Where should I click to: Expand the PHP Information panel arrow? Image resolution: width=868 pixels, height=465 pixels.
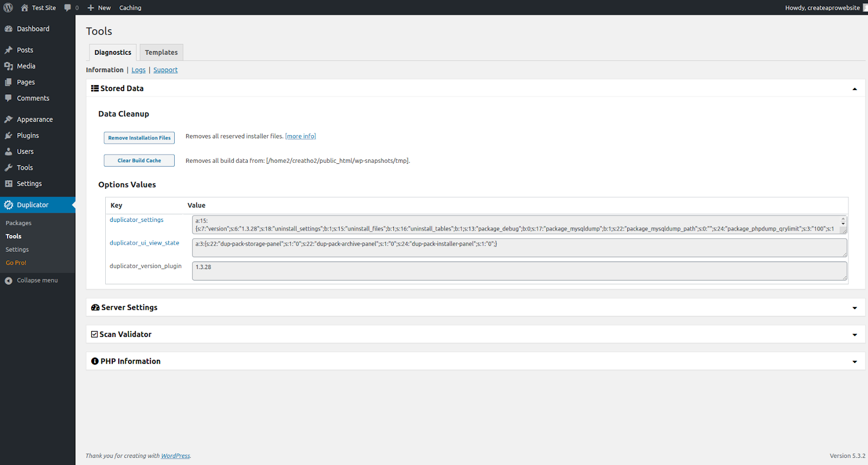[855, 362]
